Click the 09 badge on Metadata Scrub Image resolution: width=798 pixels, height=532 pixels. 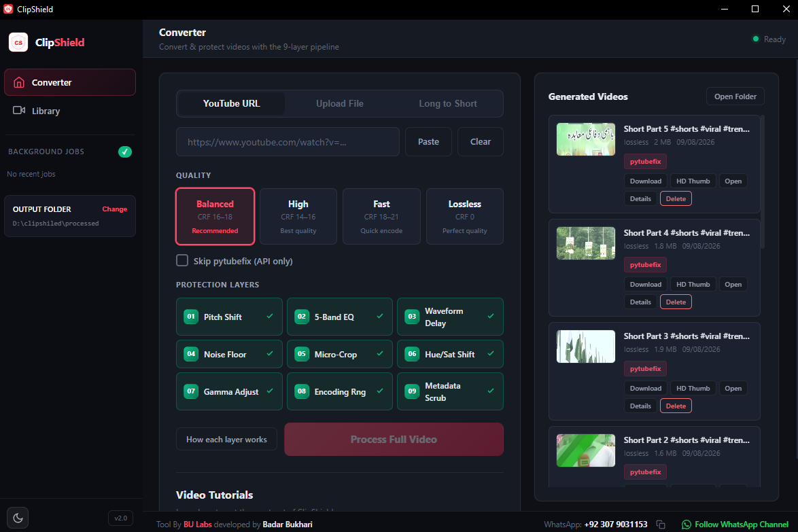tap(412, 391)
